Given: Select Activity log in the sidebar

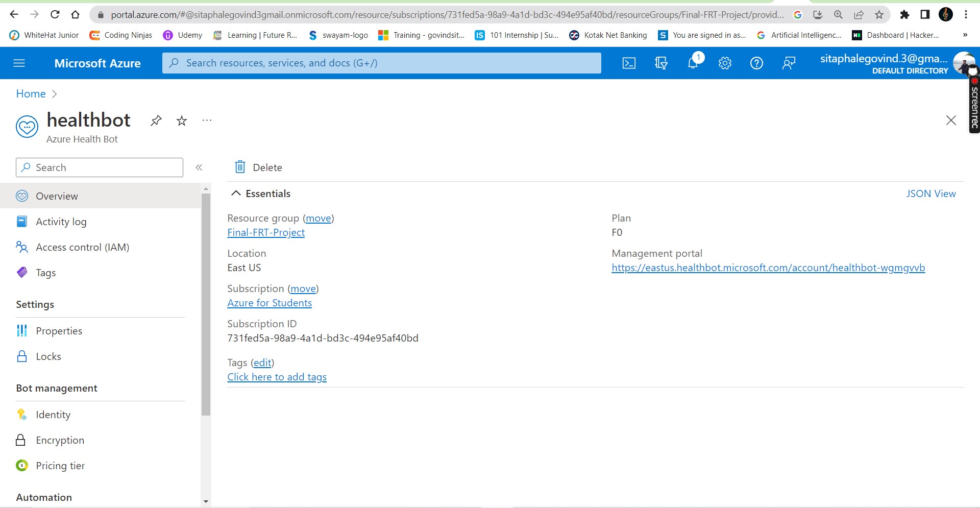Looking at the screenshot, I should click(x=61, y=221).
